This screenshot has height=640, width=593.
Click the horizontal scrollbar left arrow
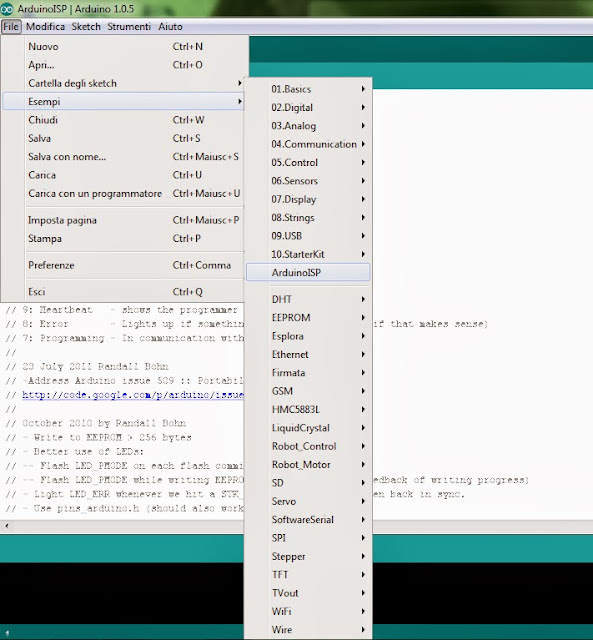(6, 526)
